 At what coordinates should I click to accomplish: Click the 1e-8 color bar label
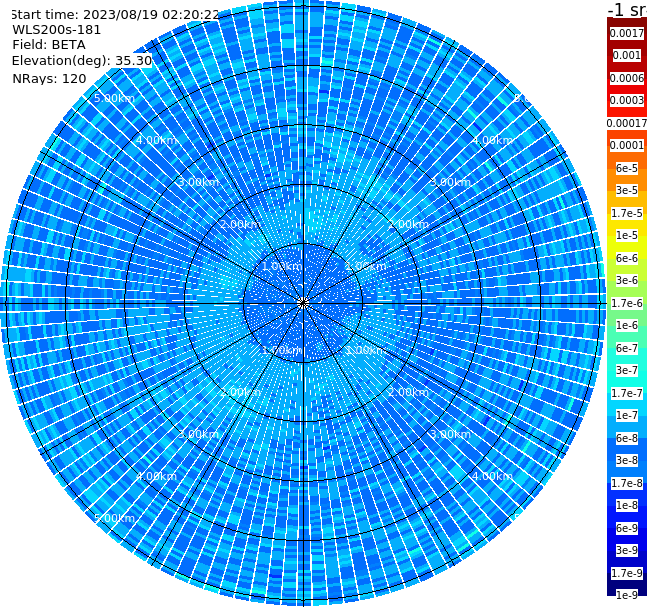[x=627, y=505]
